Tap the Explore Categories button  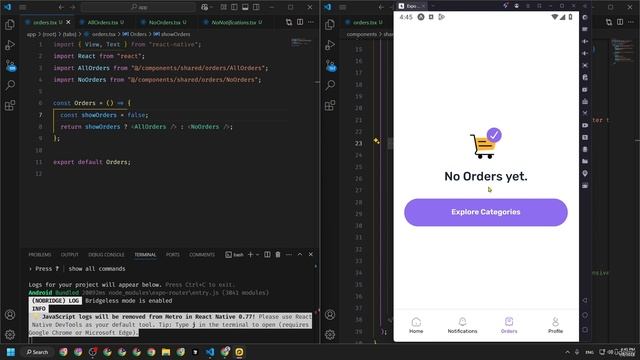coord(486,212)
